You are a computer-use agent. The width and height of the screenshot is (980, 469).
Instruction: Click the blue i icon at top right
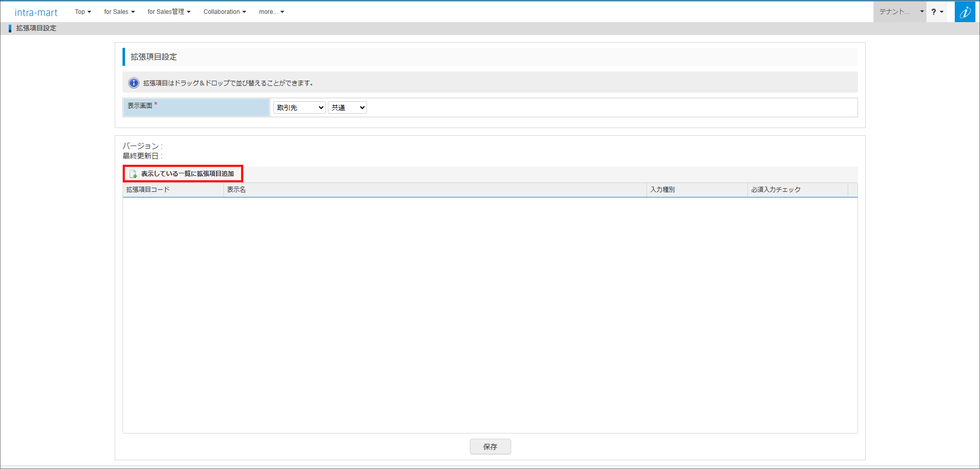[965, 12]
